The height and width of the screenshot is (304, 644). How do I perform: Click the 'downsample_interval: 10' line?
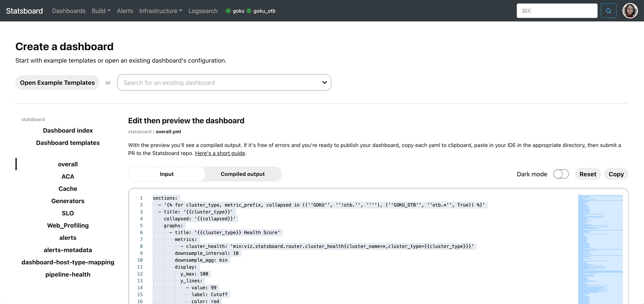[207, 253]
